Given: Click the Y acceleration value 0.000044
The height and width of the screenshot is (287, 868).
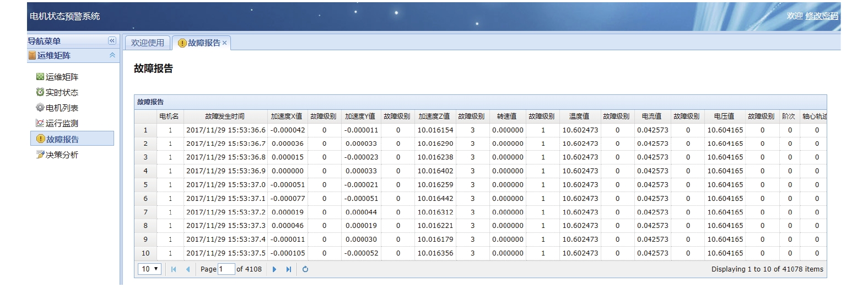Looking at the screenshot, I should (x=362, y=212).
